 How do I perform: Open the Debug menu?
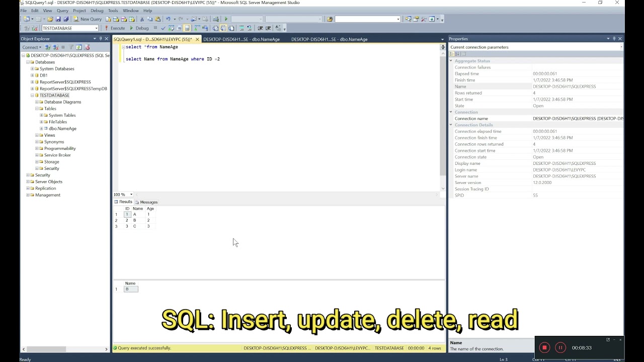(x=97, y=11)
